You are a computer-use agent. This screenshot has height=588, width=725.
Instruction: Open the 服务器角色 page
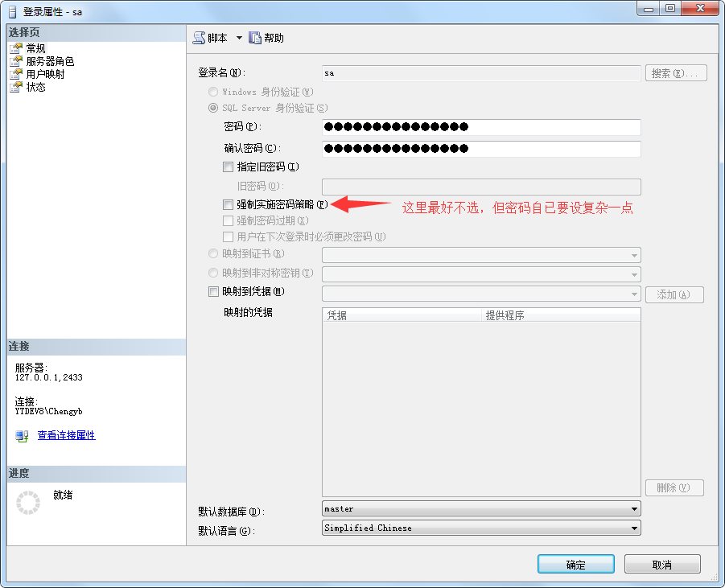tap(50, 61)
